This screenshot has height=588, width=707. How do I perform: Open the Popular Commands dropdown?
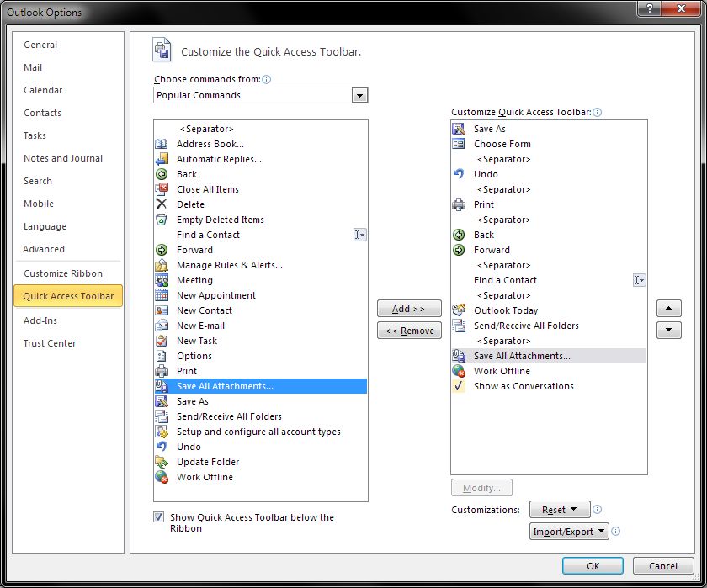coord(359,96)
